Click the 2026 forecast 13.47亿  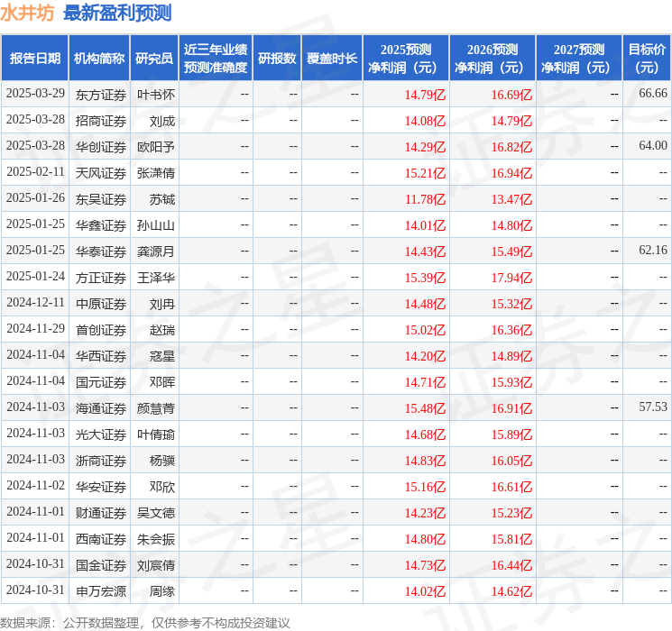511,199
